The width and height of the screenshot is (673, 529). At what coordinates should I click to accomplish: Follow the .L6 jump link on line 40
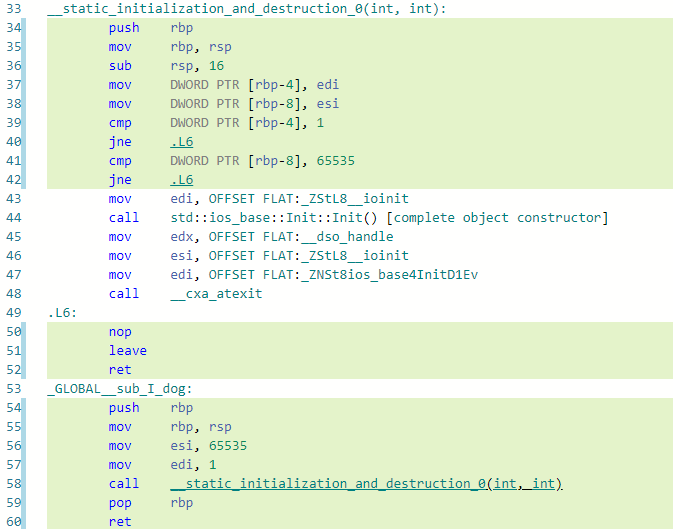pos(182,142)
